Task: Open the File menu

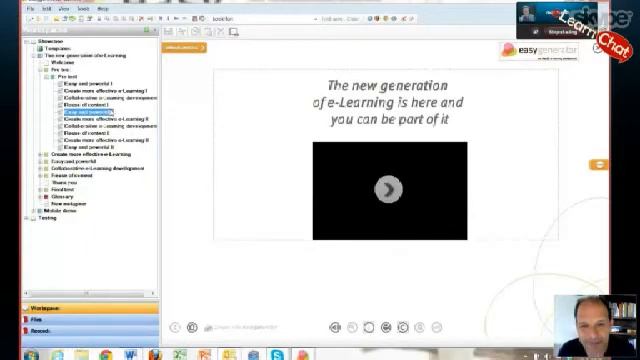Action: pos(30,9)
